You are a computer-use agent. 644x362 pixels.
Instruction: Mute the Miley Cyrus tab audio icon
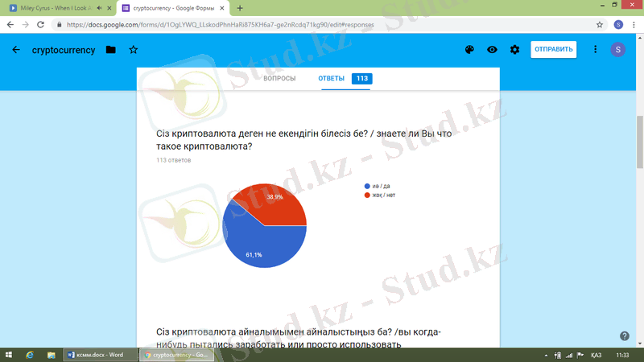point(99,8)
